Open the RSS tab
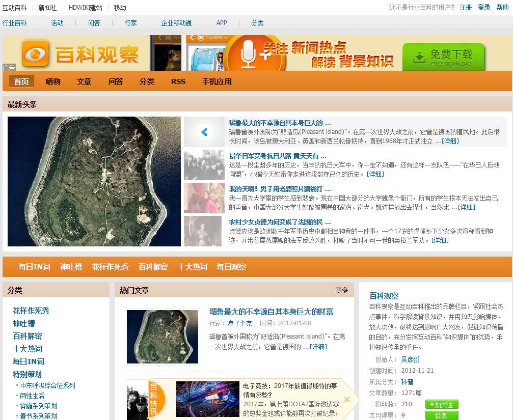Image resolution: width=513 pixels, height=420 pixels. (178, 81)
